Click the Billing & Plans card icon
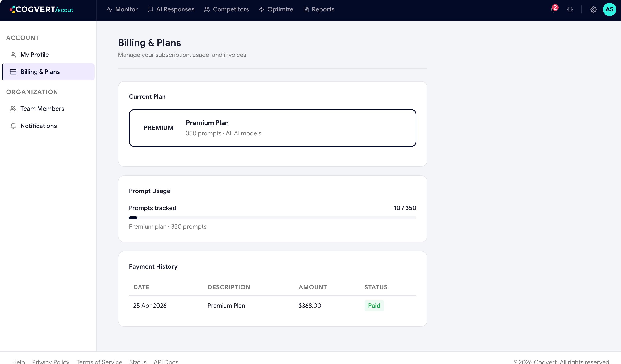The image size is (621, 364). click(x=13, y=72)
